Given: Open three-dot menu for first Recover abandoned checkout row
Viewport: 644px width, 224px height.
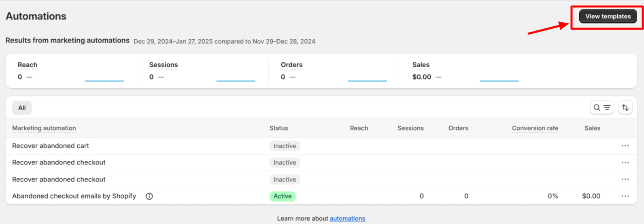Looking at the screenshot, I should pos(625,163).
